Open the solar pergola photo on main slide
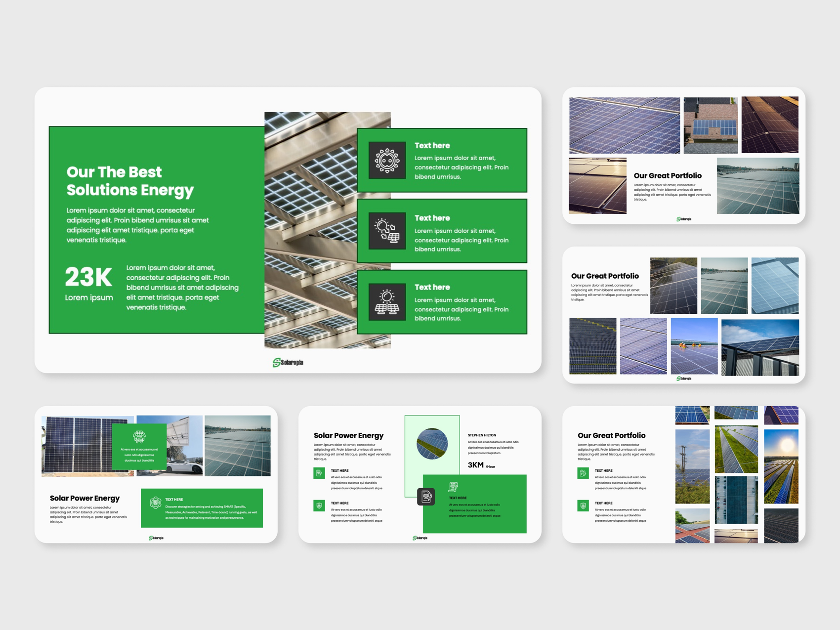Image resolution: width=840 pixels, height=630 pixels. coord(310,230)
